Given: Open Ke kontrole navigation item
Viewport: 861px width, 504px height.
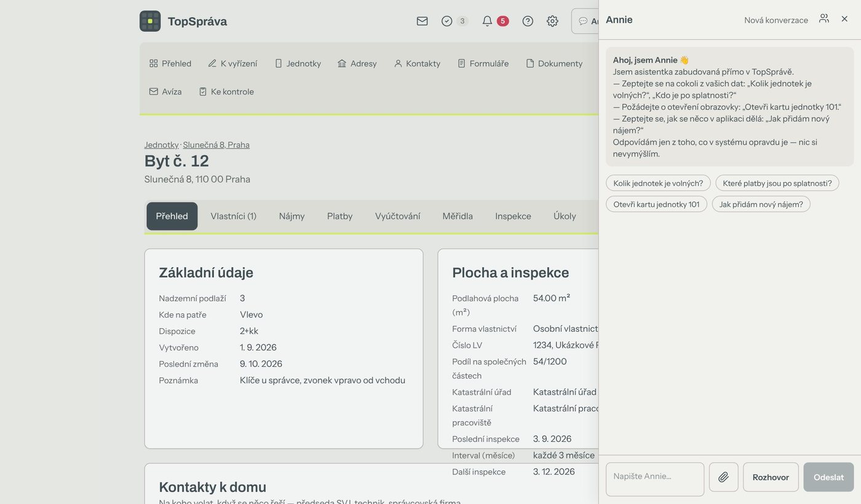Looking at the screenshot, I should [226, 92].
